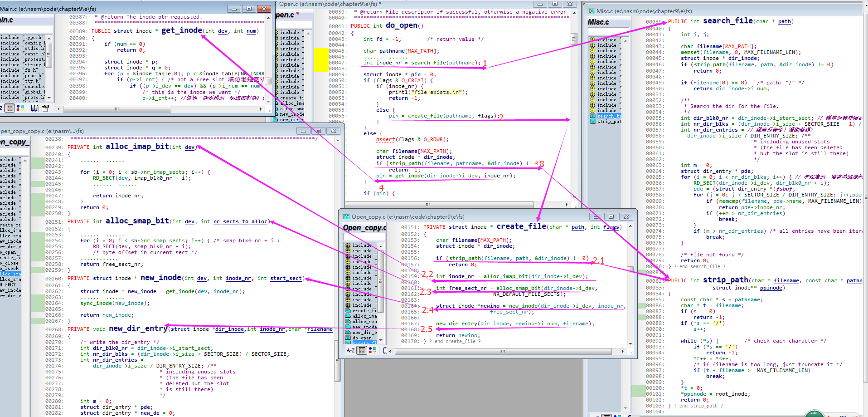Click Main.c horizontal scrollbar right arrow
Viewport: 868px width, 417px height.
click(x=261, y=109)
